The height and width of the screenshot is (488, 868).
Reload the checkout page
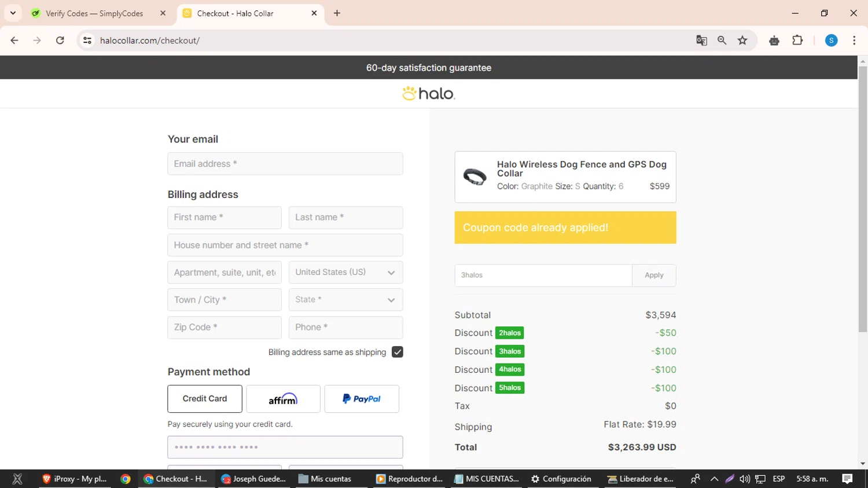point(60,41)
